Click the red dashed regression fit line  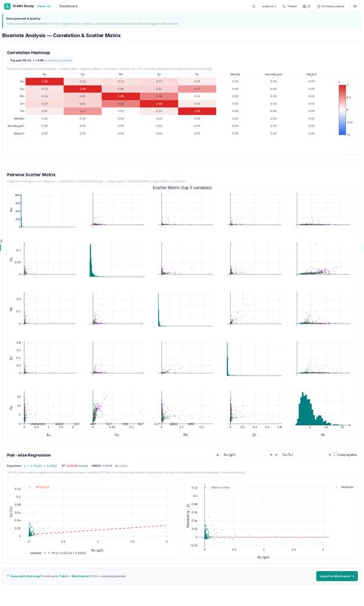[x=98, y=529]
